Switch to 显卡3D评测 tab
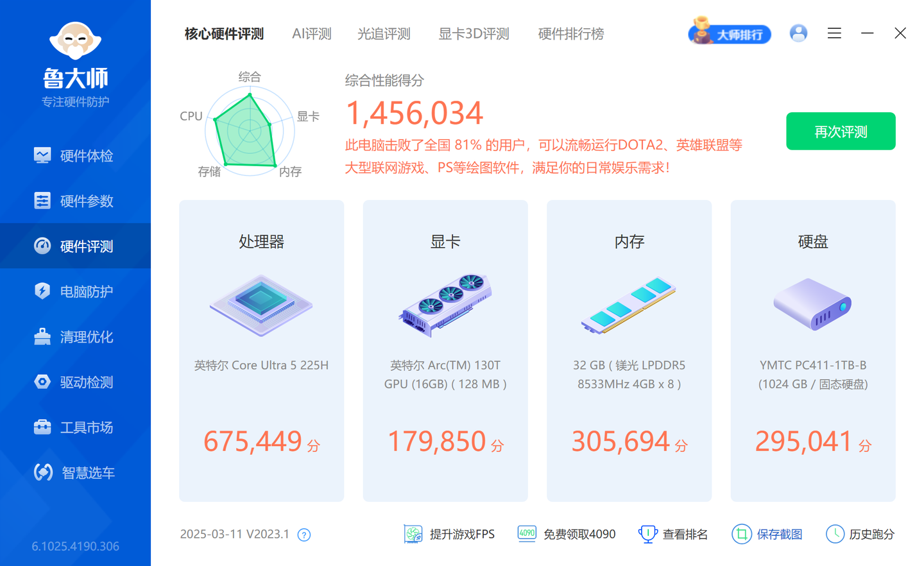 click(474, 34)
